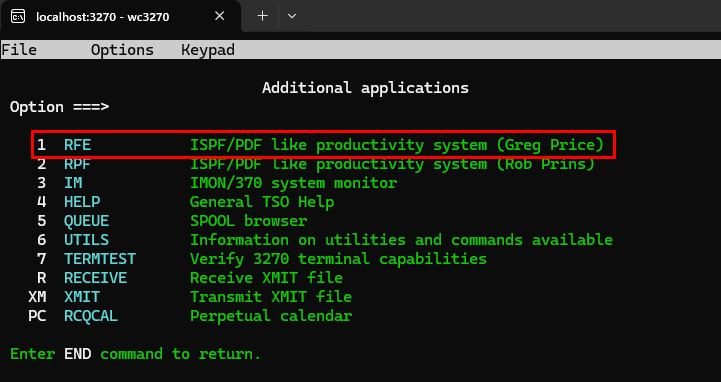The image size is (721, 382).
Task: Click the RCQCAL option name
Action: point(91,316)
